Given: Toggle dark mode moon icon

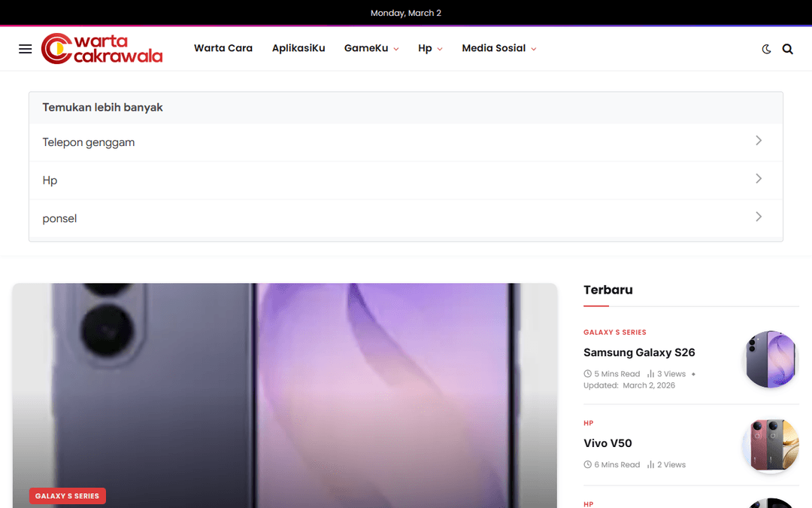Looking at the screenshot, I should pos(766,49).
